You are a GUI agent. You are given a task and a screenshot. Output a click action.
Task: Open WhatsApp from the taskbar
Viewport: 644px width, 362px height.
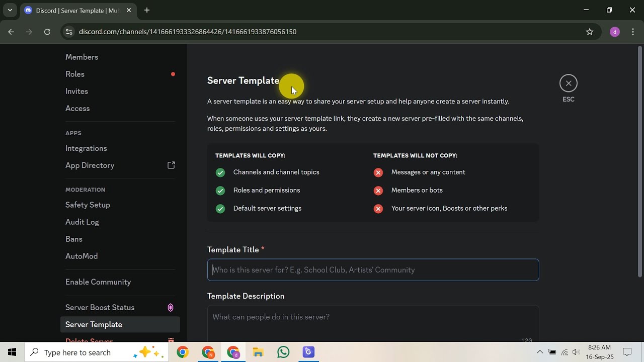283,352
